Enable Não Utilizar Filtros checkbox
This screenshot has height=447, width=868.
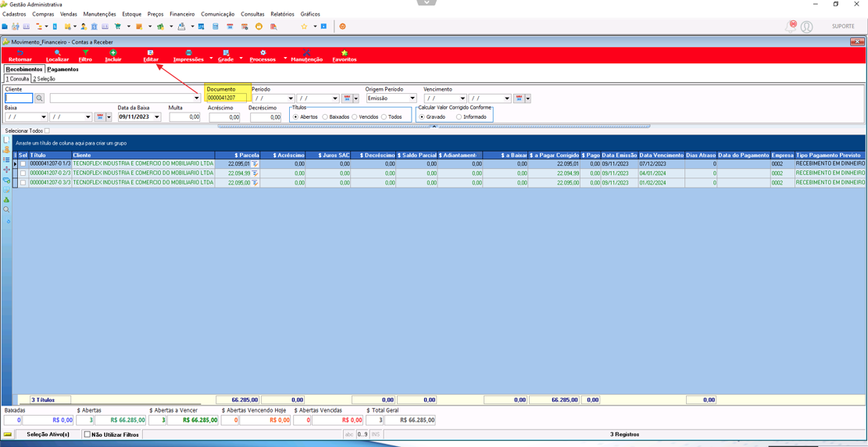tap(87, 434)
